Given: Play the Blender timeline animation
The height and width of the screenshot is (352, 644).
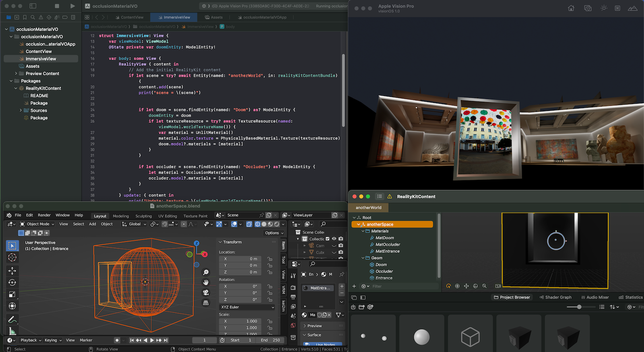Looking at the screenshot, I should pyautogui.click(x=152, y=340).
